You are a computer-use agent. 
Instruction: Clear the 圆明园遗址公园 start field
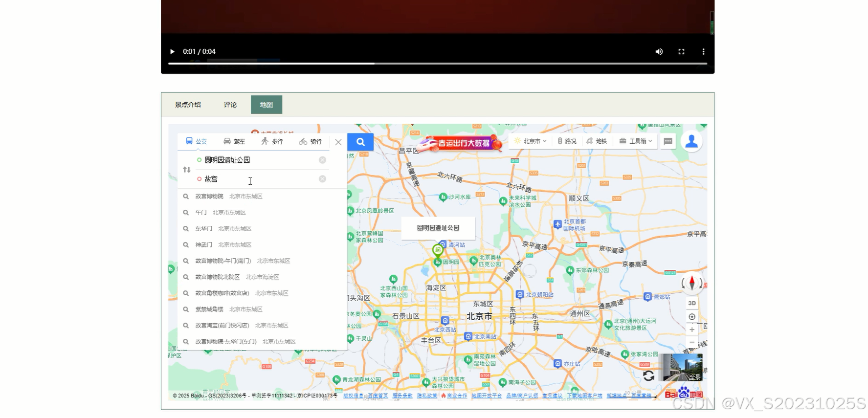pos(322,160)
